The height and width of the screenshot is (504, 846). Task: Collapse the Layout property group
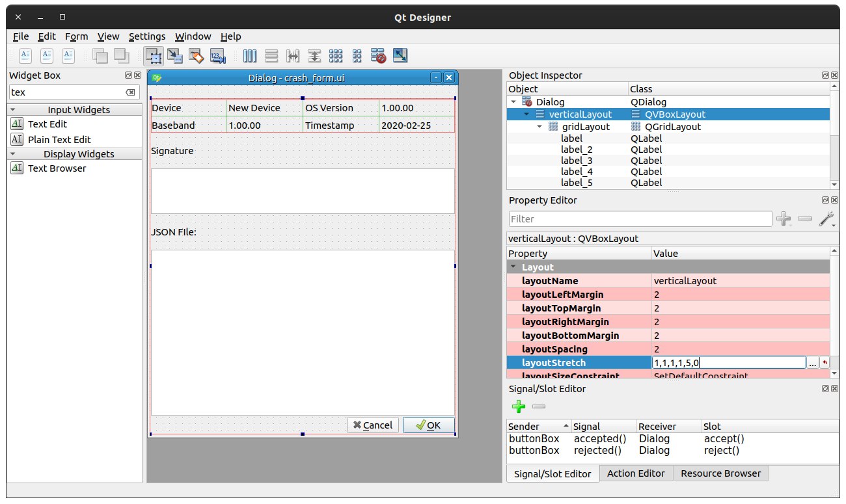pyautogui.click(x=513, y=267)
